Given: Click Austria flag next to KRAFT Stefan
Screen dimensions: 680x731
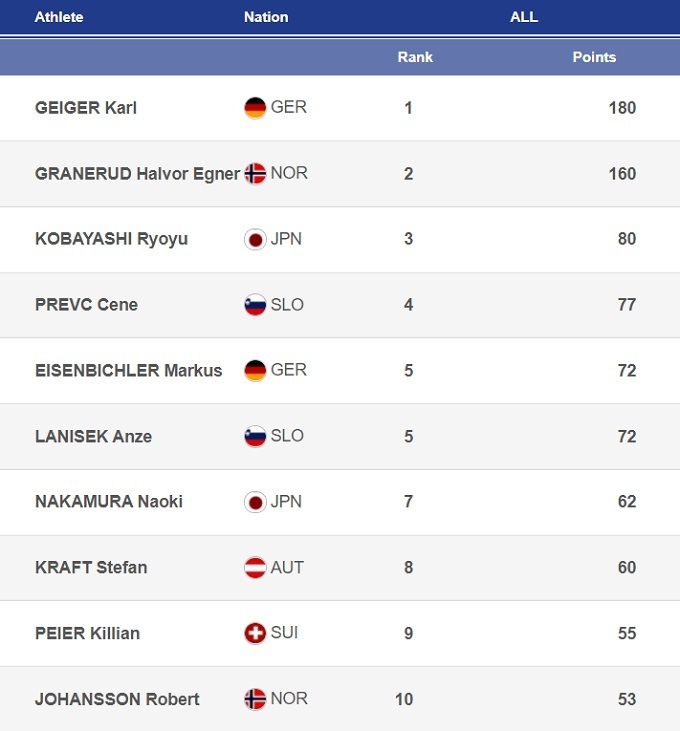Looking at the screenshot, I should coord(255,567).
